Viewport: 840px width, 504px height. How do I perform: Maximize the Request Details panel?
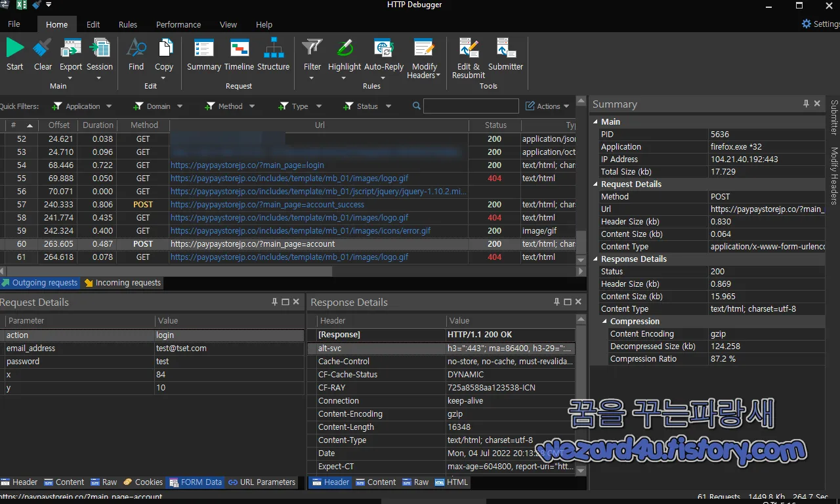pyautogui.click(x=285, y=302)
